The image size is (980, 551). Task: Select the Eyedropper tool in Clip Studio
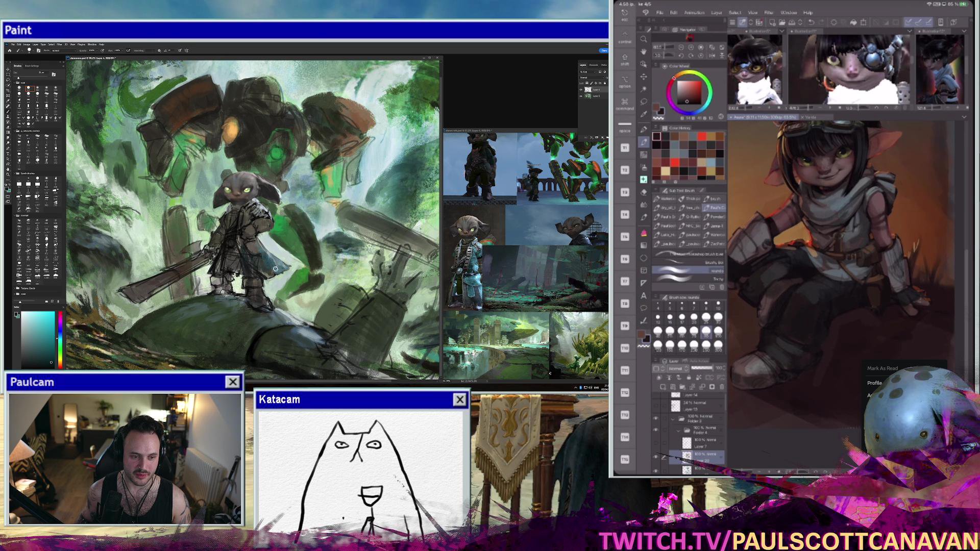644,114
